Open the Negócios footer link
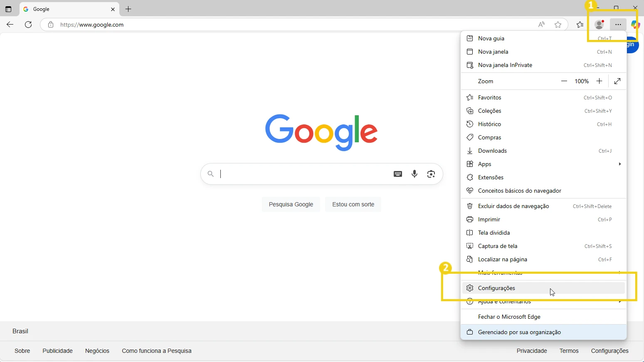This screenshot has width=644, height=362. pyautogui.click(x=97, y=351)
